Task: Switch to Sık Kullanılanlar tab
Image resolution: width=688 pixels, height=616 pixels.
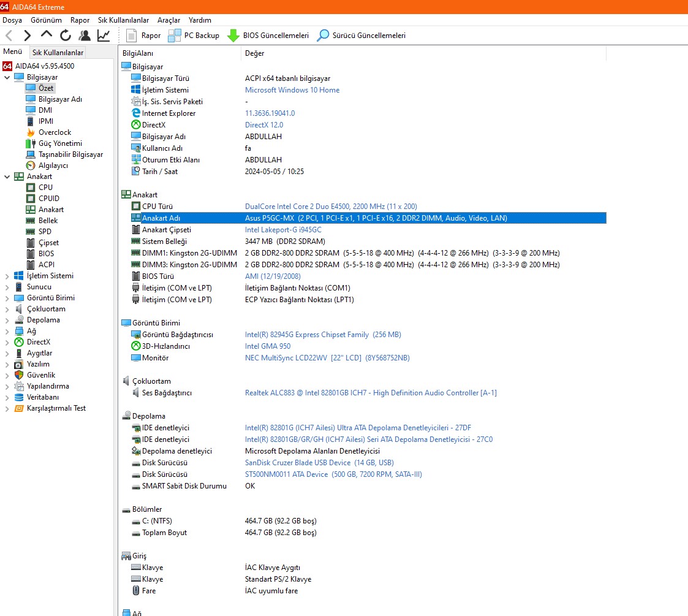Action: tap(58, 53)
